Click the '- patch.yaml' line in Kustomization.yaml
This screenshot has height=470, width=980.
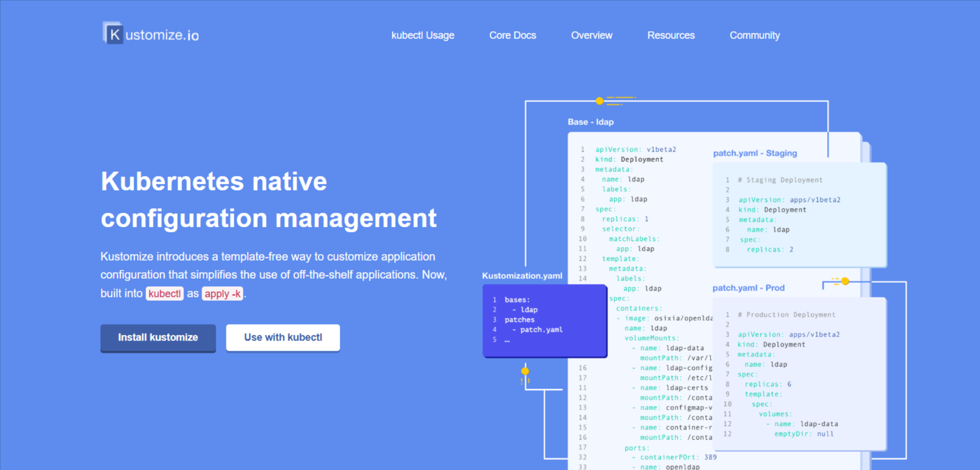pyautogui.click(x=537, y=330)
